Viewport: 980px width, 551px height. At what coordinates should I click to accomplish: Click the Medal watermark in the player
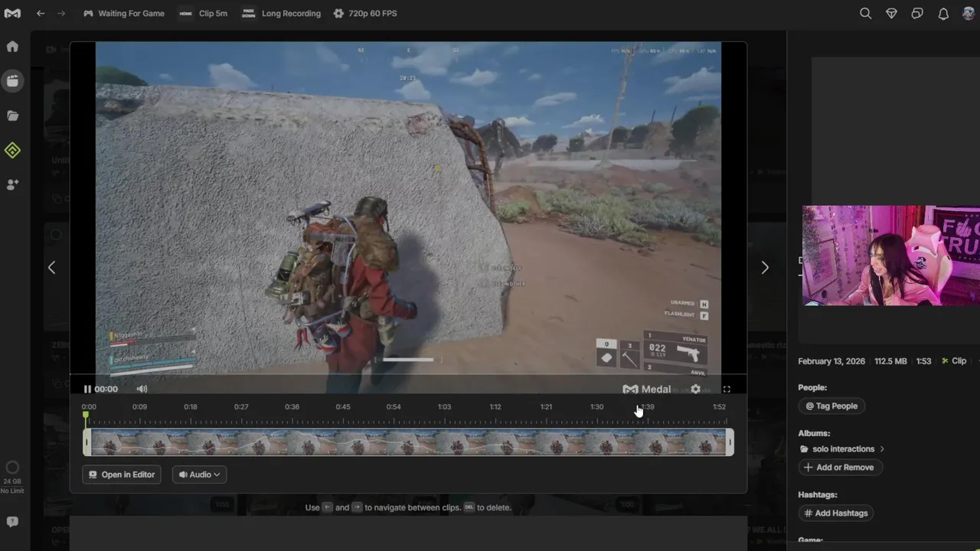coord(647,389)
